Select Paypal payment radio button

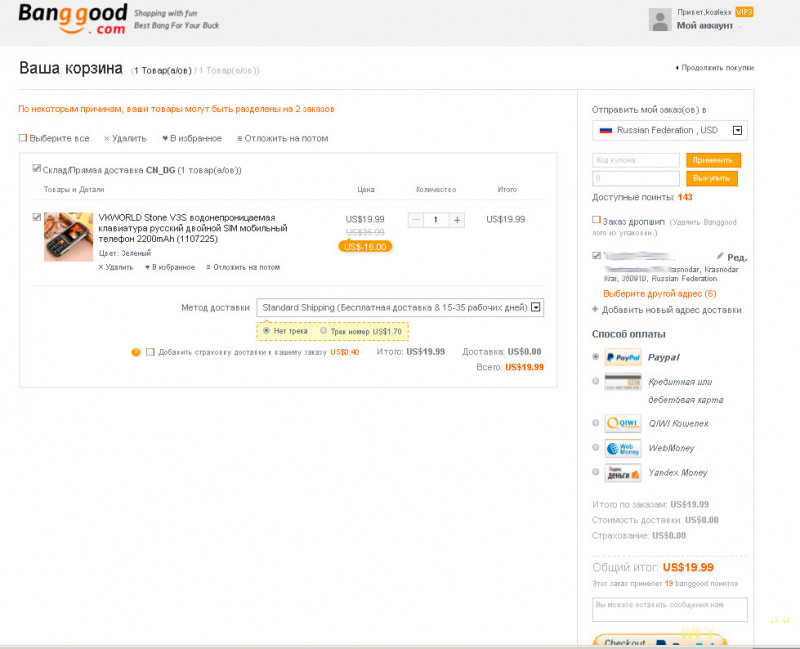click(595, 357)
